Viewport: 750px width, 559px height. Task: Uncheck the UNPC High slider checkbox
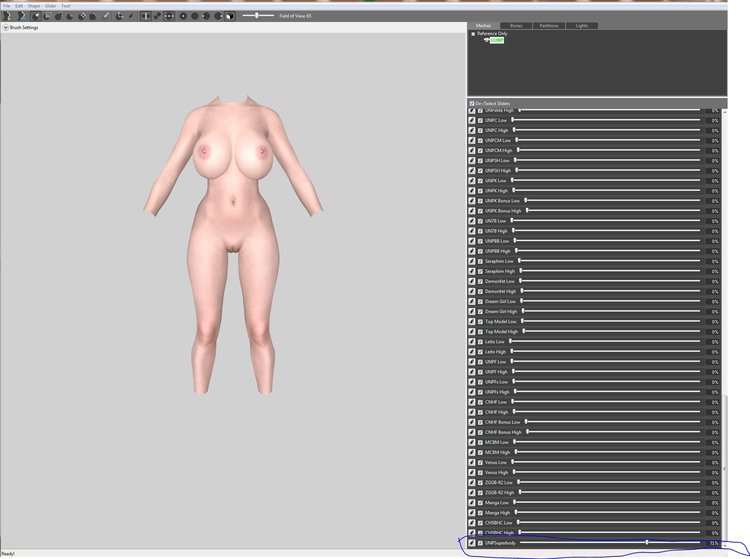(x=480, y=130)
